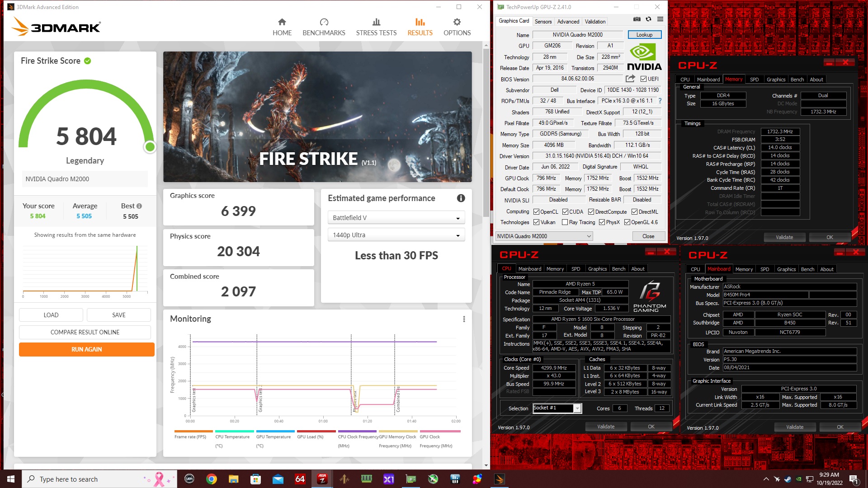Click Validate in the CPU-Z Memory window
This screenshot has width=868, height=488.
(784, 237)
